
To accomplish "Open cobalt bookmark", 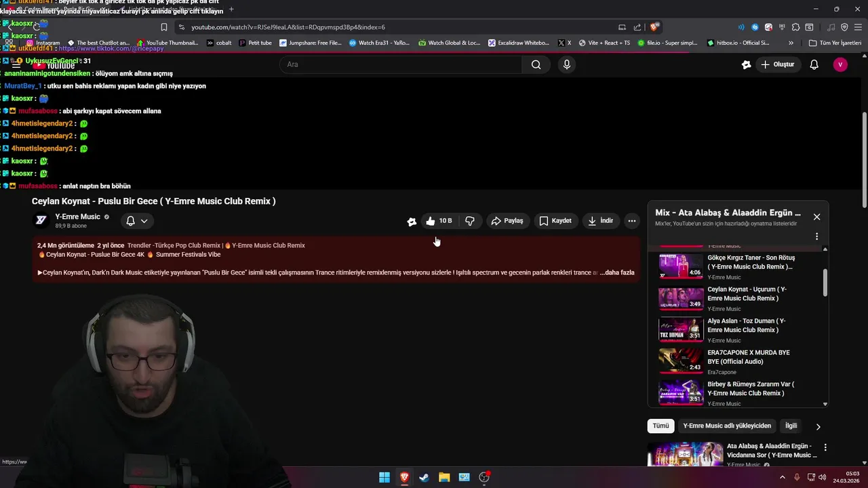I will (219, 43).
